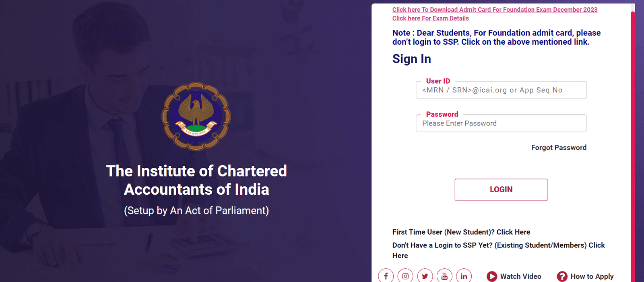Open the Instagram social icon
Image resolution: width=644 pixels, height=282 pixels.
405,276
